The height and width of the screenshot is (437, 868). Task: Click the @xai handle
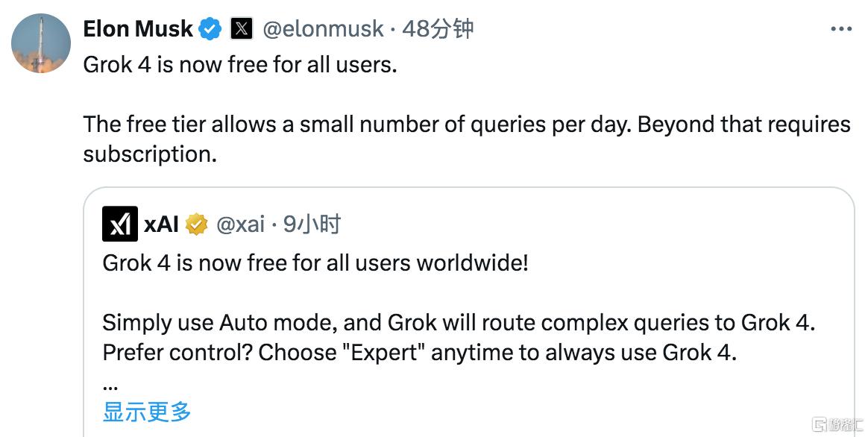tap(240, 224)
